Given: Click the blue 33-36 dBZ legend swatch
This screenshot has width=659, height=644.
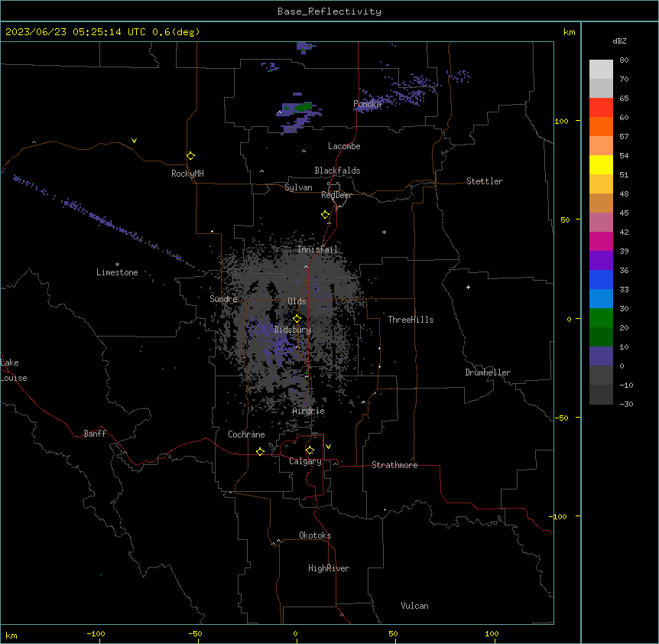Looking at the screenshot, I should click(601, 279).
